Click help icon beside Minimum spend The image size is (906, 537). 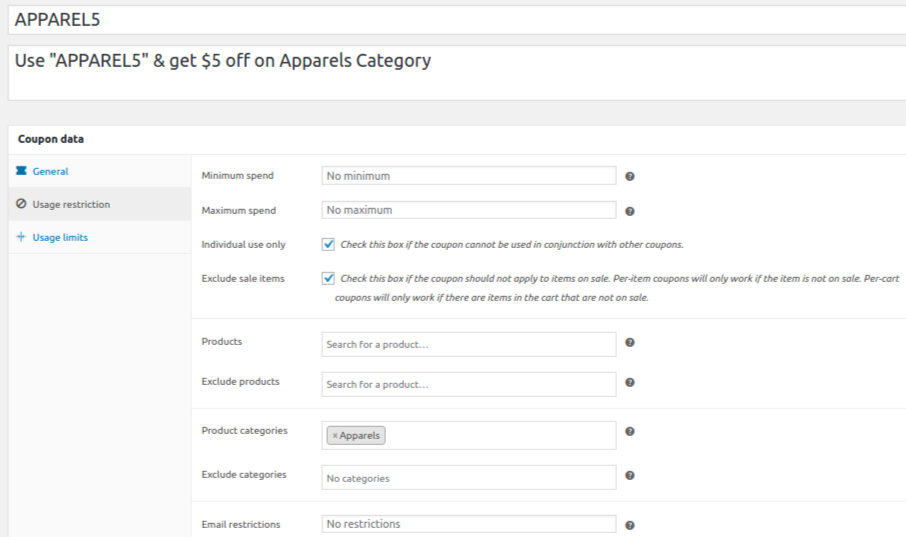click(x=630, y=176)
